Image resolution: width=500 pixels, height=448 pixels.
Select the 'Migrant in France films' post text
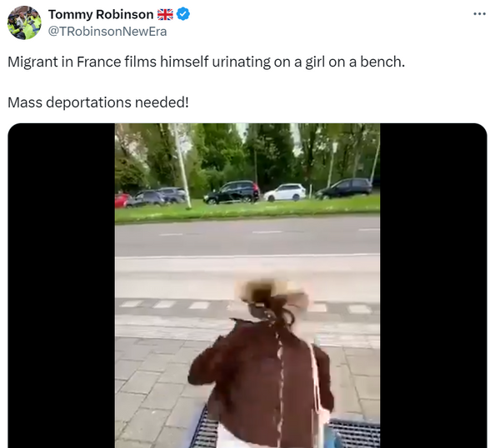pyautogui.click(x=206, y=62)
